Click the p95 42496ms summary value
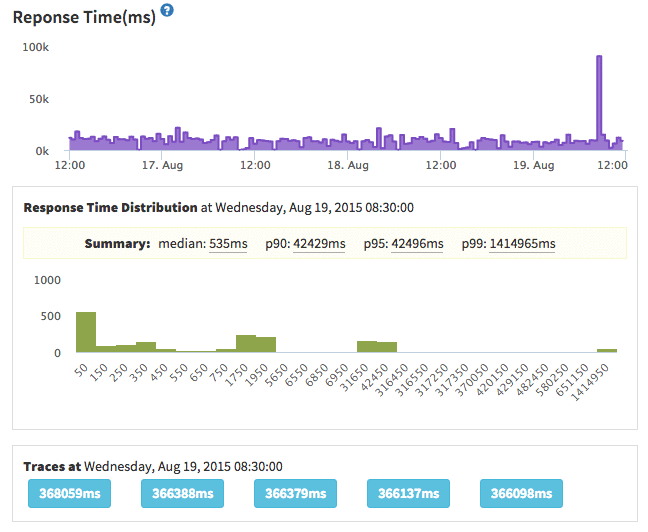Viewport: 648px width, 532px height. (x=417, y=244)
